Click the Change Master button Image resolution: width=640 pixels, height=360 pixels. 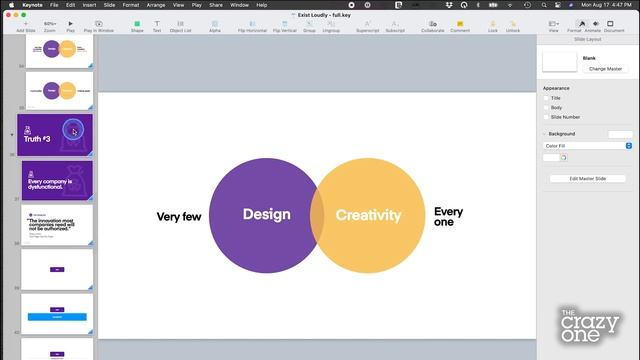tap(605, 69)
